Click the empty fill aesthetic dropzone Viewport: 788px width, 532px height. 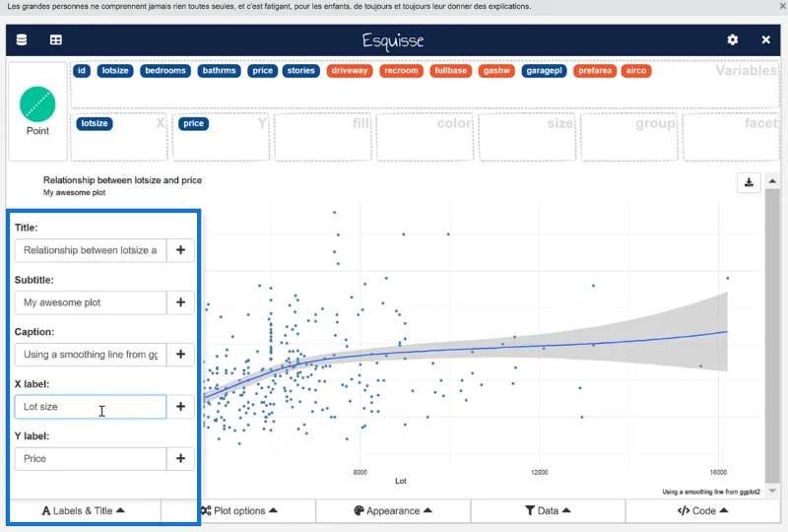pos(323,137)
